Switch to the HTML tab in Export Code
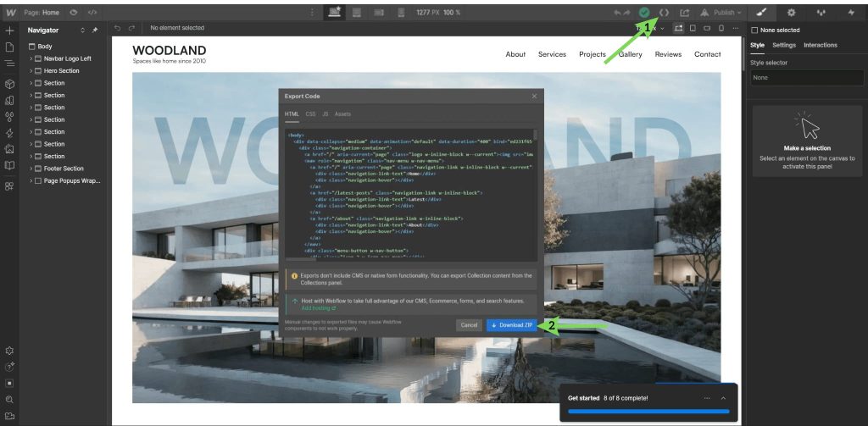This screenshot has width=868, height=426. pos(292,114)
